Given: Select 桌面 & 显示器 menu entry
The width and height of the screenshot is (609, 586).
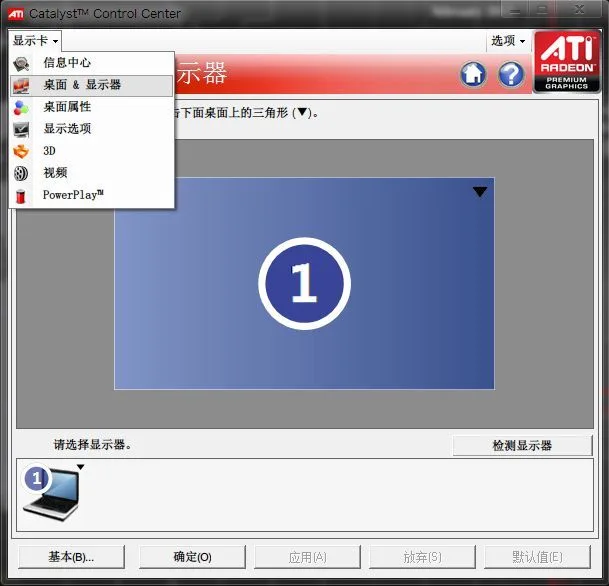Looking at the screenshot, I should point(92,85).
